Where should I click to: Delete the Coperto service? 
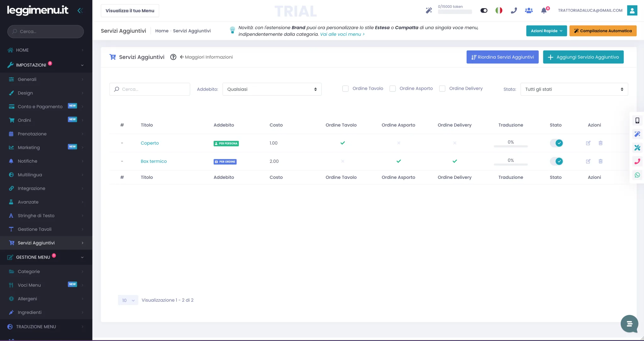[601, 143]
